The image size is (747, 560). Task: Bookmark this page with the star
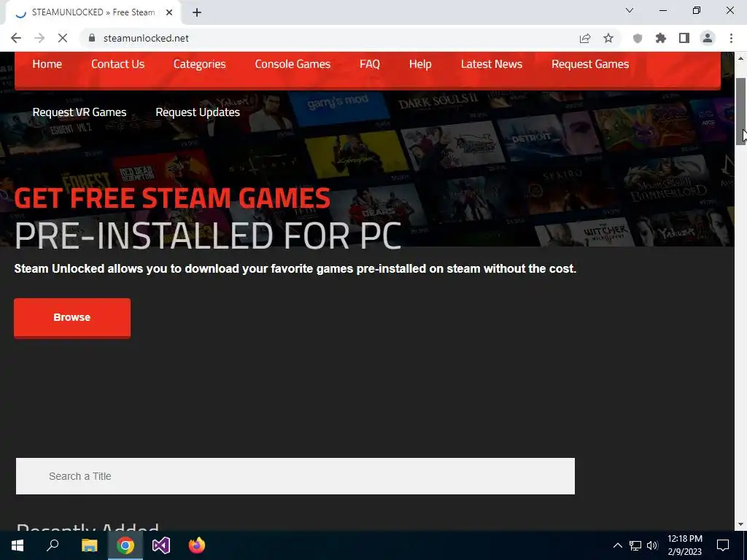608,38
